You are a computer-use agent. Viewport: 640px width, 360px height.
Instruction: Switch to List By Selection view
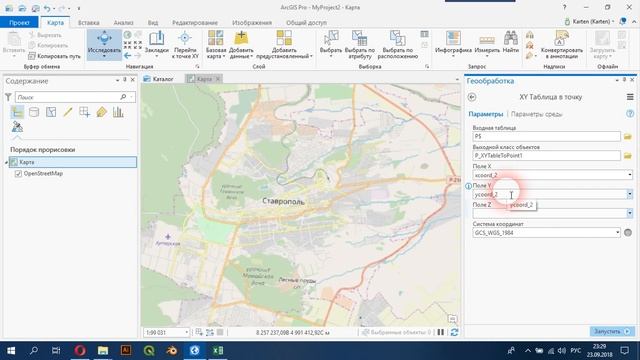pyautogui.click(x=51, y=111)
